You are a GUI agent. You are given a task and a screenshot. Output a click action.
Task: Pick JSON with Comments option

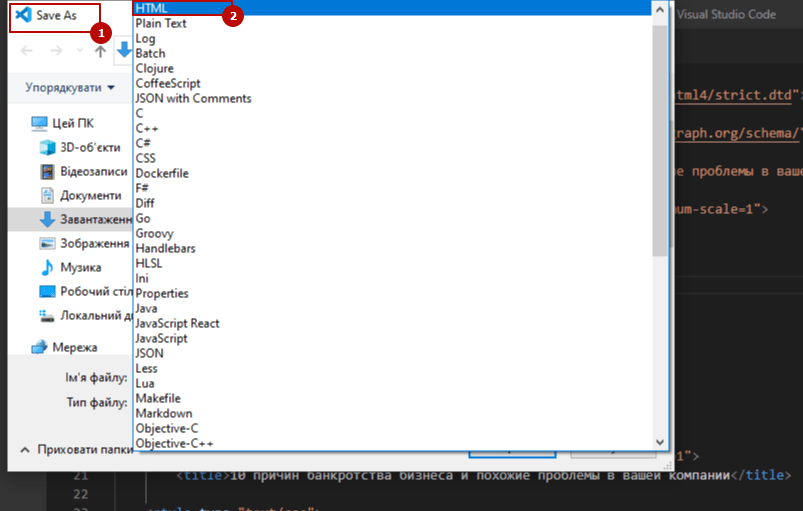coord(392,98)
